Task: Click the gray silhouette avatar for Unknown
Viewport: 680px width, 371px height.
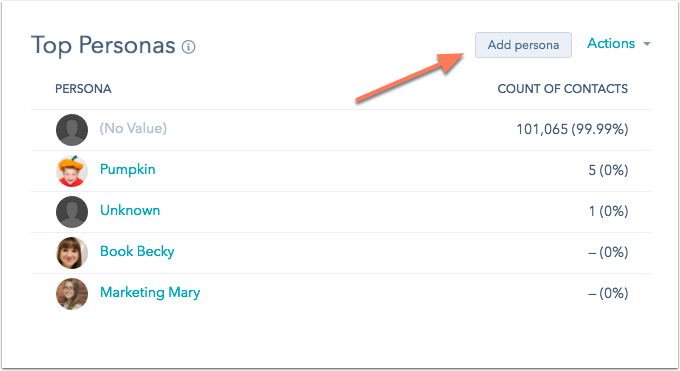Action: [72, 212]
